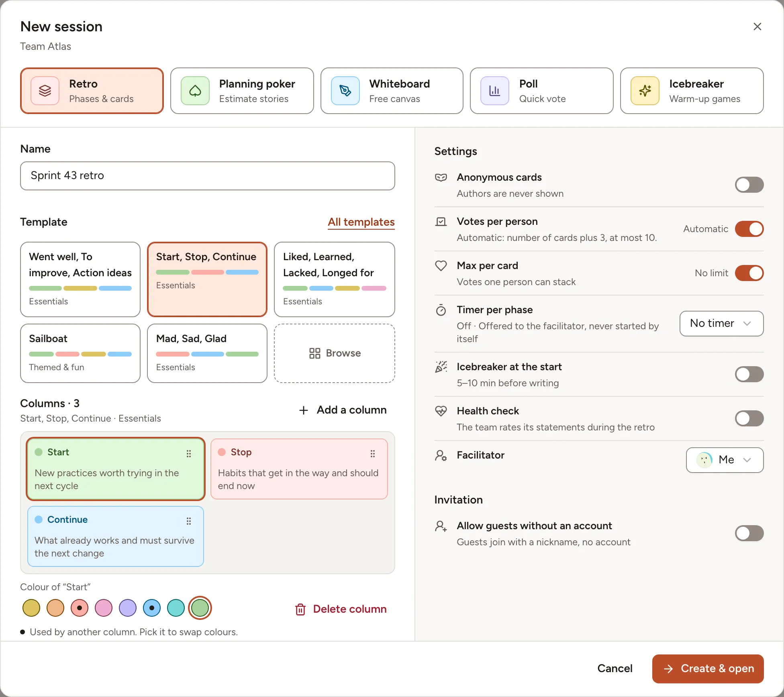Click the Facilitator person-gear icon
784x697 pixels.
tap(441, 455)
